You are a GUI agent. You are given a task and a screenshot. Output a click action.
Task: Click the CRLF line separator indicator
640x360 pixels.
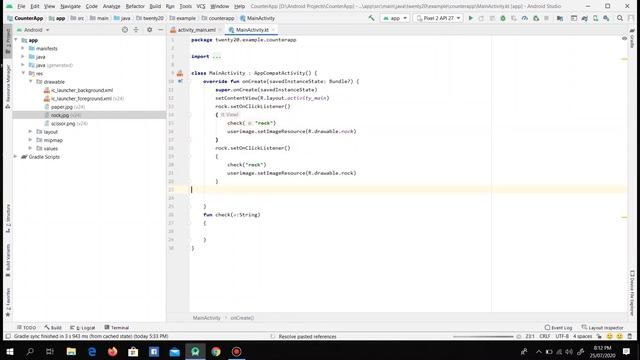coord(544,336)
